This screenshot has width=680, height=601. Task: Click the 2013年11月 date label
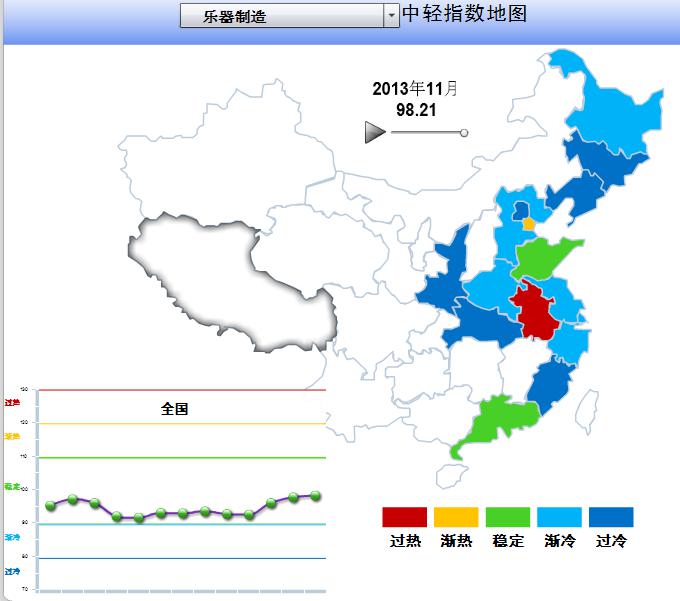[x=415, y=89]
